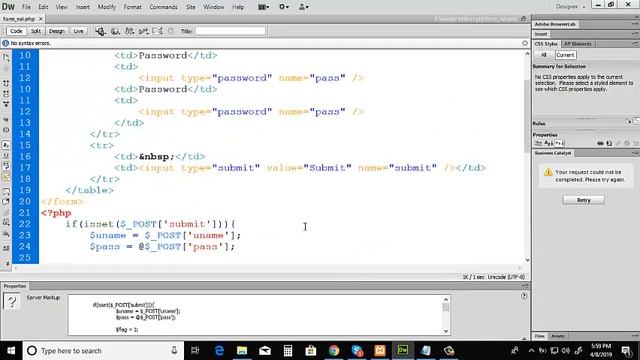
Task: Click Attach Style Sheet link icon
Action: tap(600, 143)
